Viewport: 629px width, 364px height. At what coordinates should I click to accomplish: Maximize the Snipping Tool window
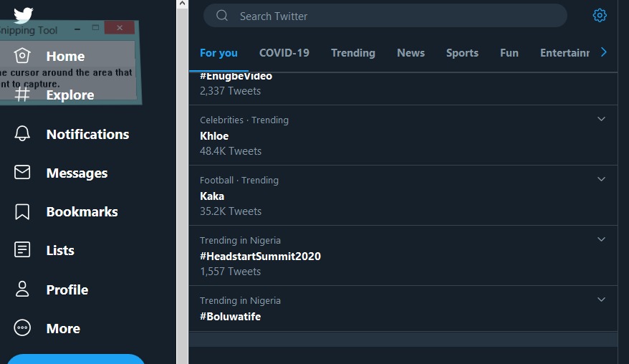(95, 28)
